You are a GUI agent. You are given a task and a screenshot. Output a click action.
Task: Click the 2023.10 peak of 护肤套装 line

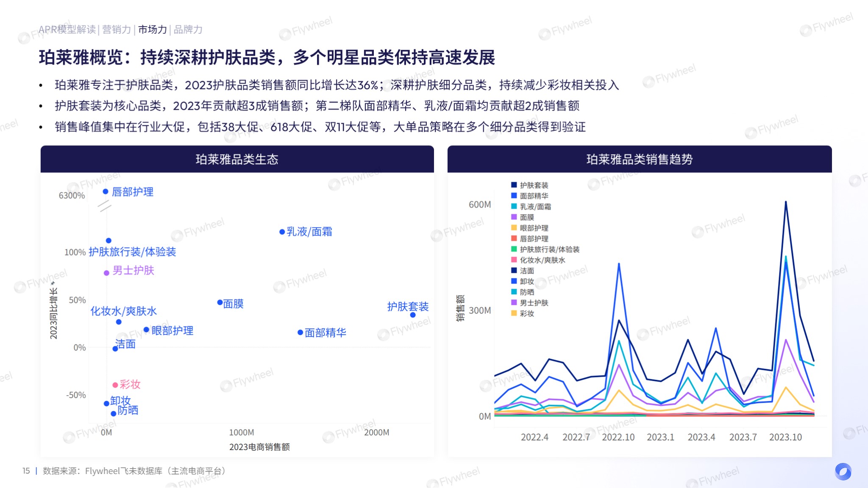786,202
